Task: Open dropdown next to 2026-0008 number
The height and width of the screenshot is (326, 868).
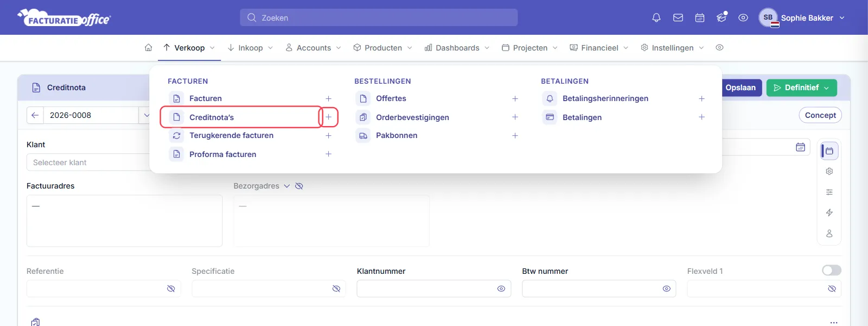Action: [146, 115]
